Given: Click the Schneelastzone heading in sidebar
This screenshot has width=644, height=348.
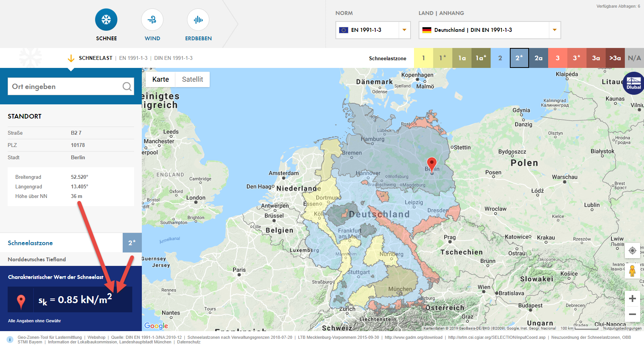Looking at the screenshot, I should 30,243.
